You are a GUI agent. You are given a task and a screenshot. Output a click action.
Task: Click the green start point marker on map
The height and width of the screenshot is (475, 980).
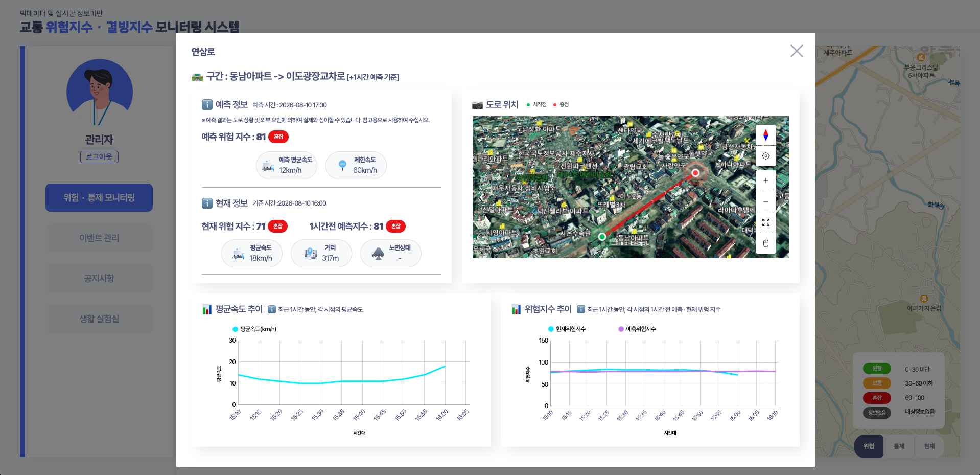[602, 236]
